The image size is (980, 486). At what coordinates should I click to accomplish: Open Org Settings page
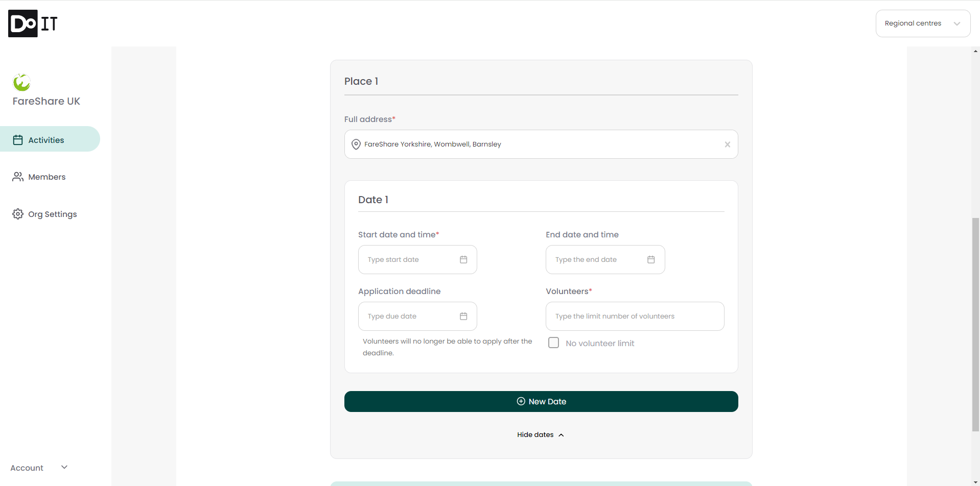coord(52,214)
